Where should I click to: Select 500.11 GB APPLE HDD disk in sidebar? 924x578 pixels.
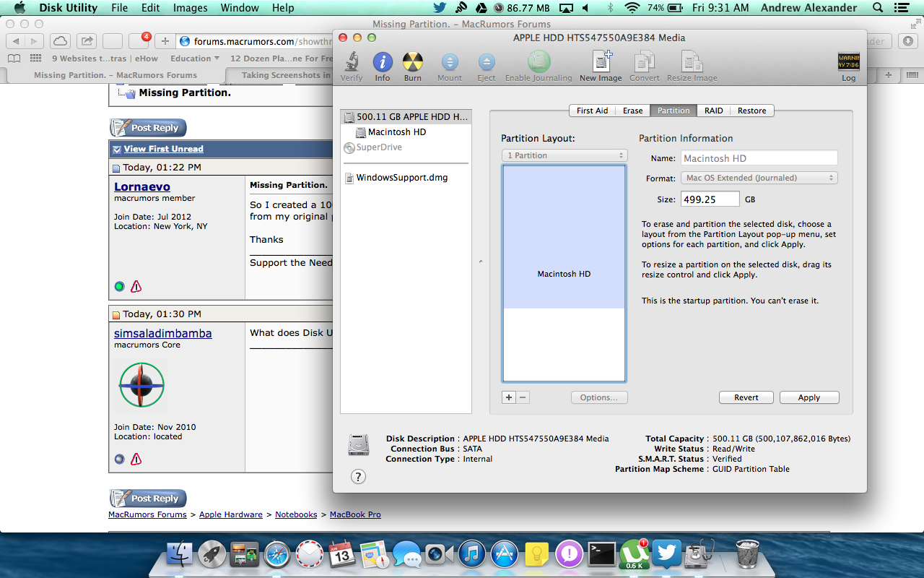click(x=406, y=116)
